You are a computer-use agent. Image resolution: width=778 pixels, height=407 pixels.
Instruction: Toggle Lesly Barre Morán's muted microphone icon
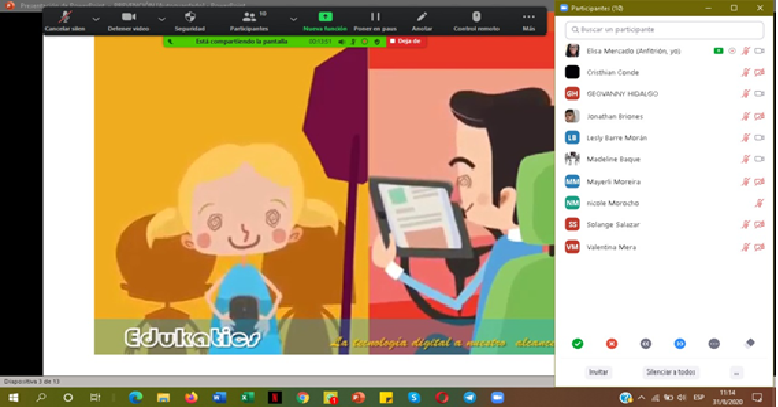coord(746,138)
